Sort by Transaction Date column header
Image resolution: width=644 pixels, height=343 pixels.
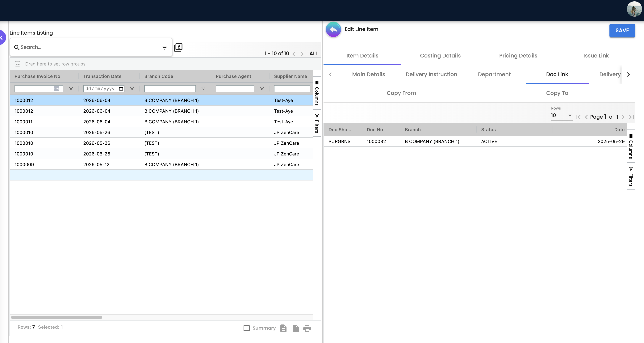pos(102,76)
